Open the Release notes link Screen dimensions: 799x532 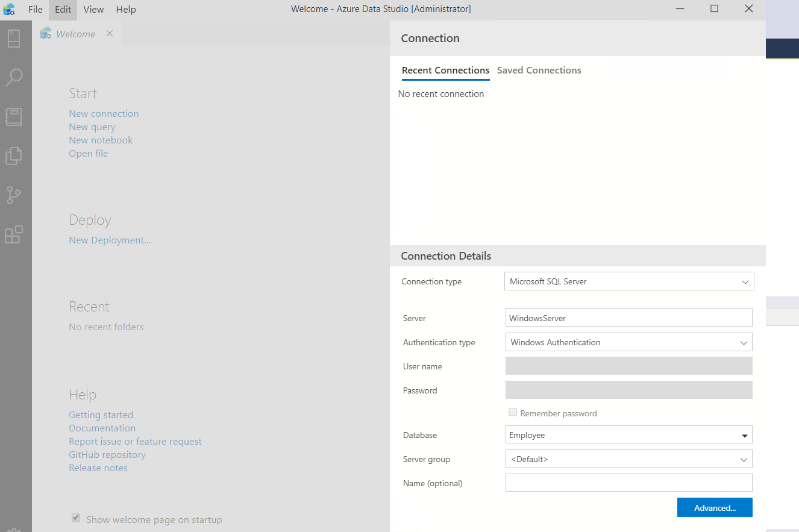(x=98, y=468)
